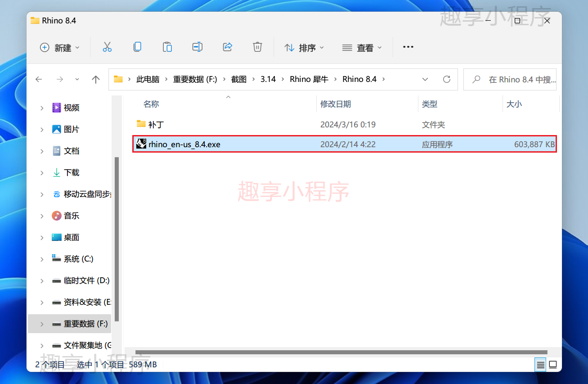
Task: Click the 音乐 music icon in sidebar
Action: point(56,216)
